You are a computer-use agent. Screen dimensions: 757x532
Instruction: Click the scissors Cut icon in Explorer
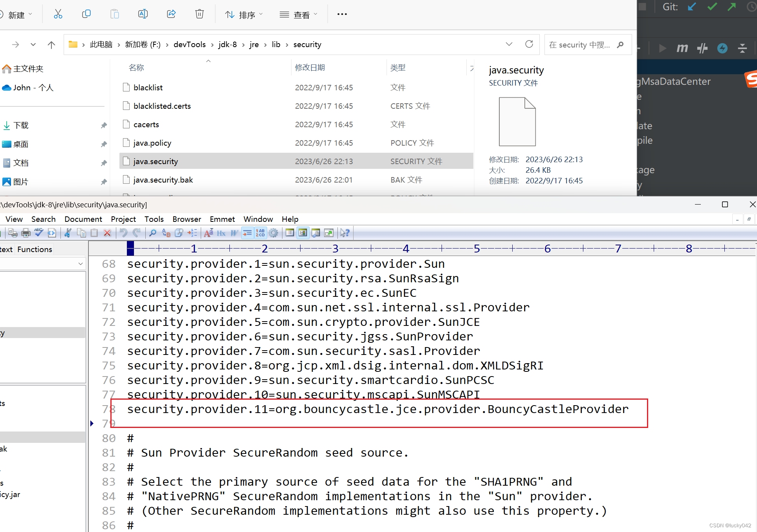point(58,15)
